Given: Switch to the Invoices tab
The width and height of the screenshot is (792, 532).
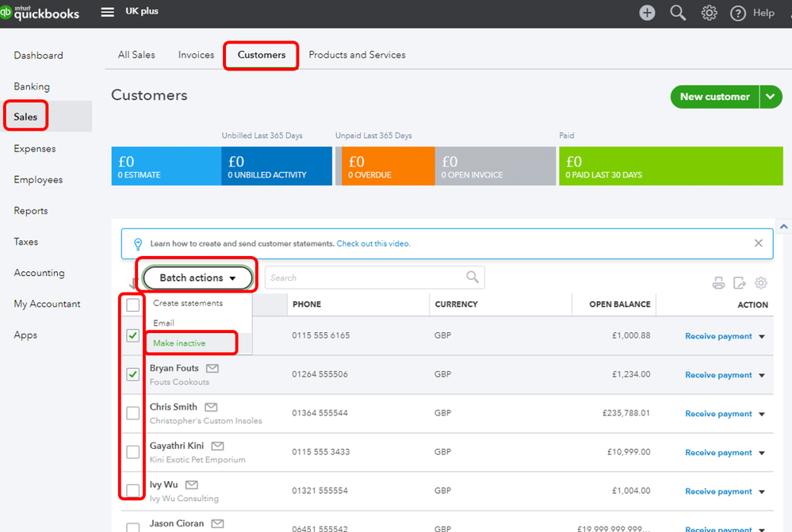Looking at the screenshot, I should pos(196,55).
